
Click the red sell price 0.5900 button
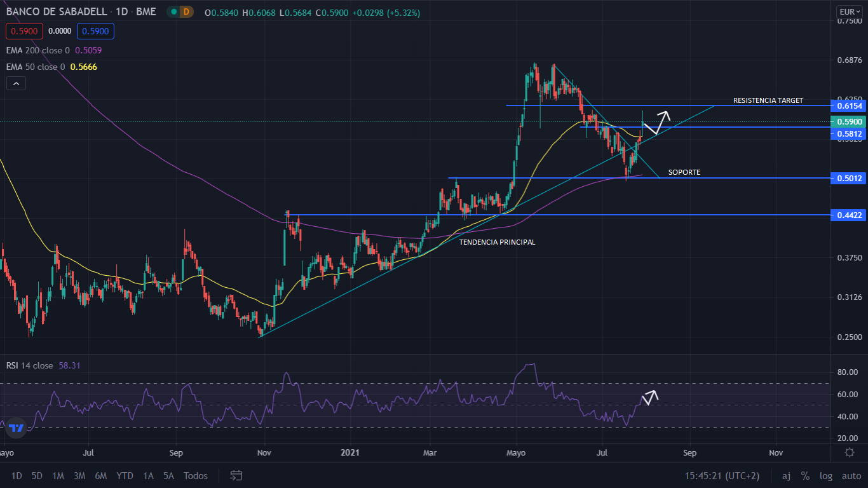(24, 30)
